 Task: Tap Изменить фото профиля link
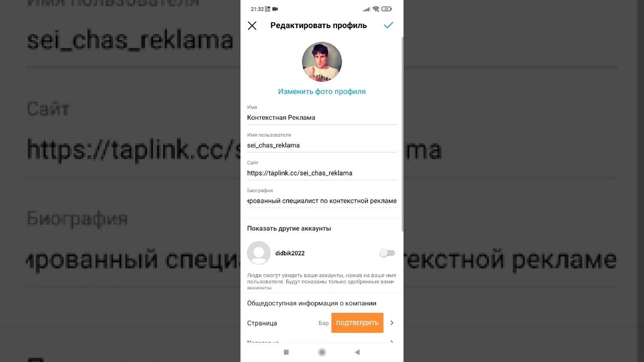[322, 92]
